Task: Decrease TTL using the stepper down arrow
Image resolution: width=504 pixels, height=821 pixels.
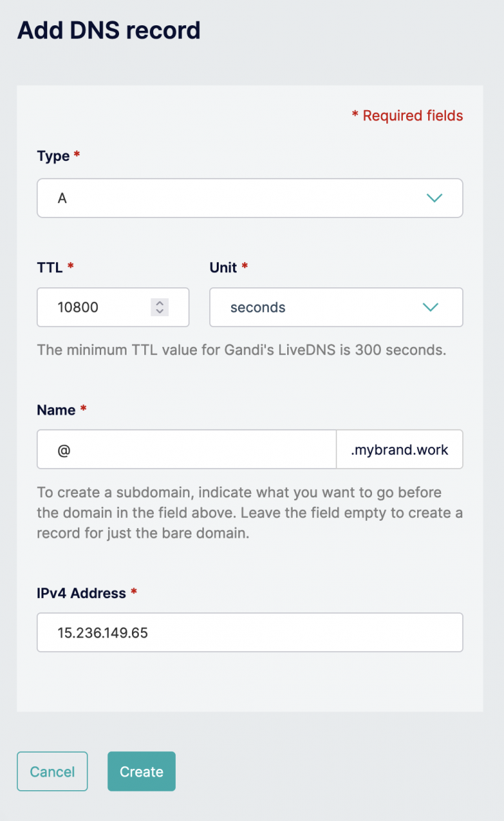Action: [x=159, y=312]
